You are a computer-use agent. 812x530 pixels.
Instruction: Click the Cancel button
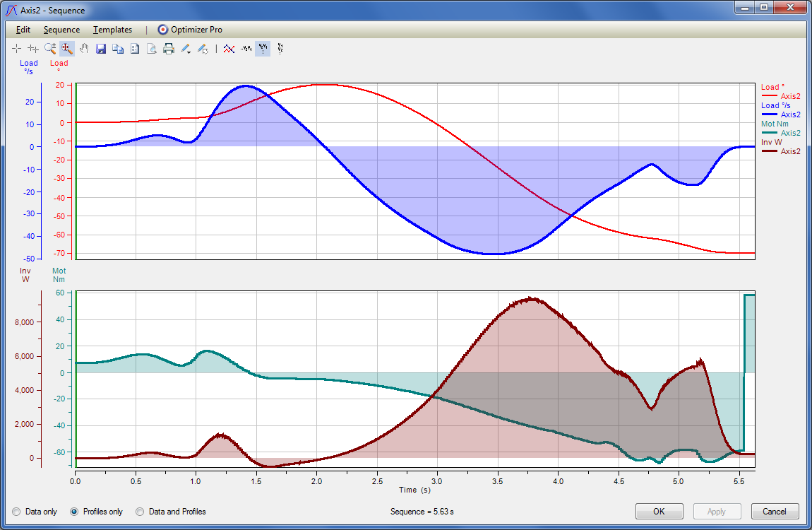(x=774, y=511)
